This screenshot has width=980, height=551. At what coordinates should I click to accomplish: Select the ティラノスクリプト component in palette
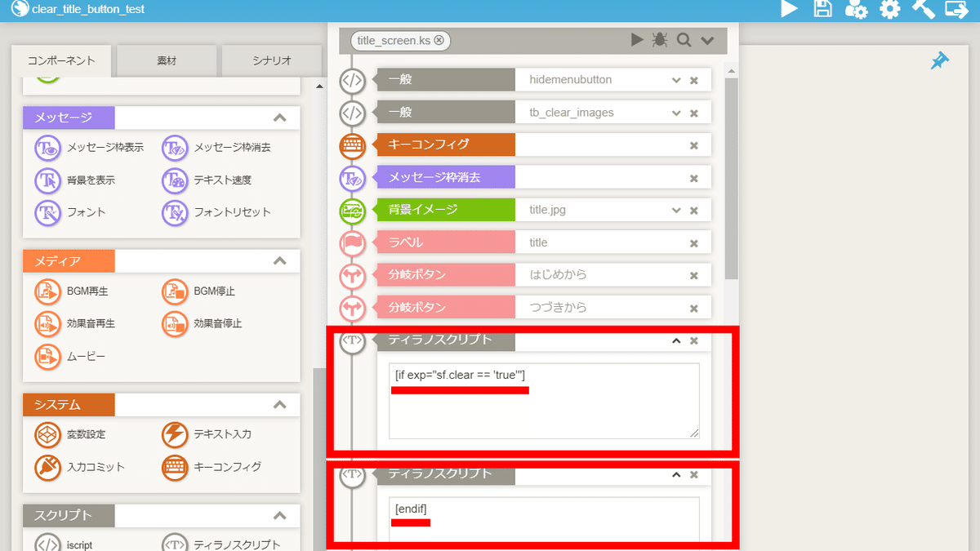pyautogui.click(x=221, y=544)
